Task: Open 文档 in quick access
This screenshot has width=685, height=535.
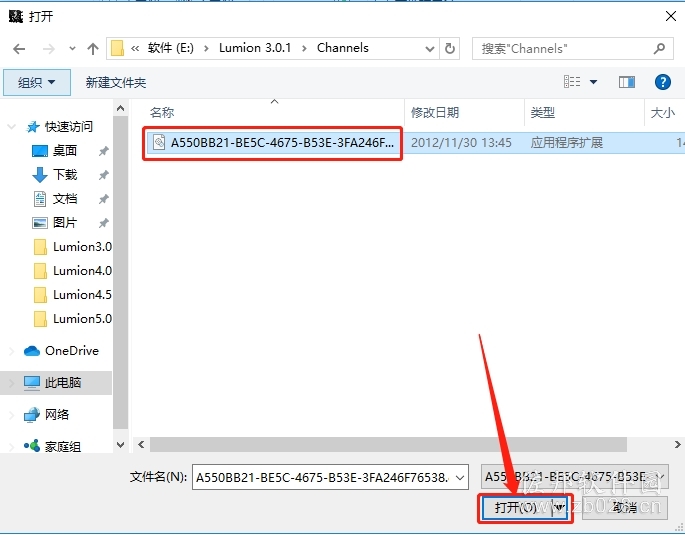Action: [65, 199]
